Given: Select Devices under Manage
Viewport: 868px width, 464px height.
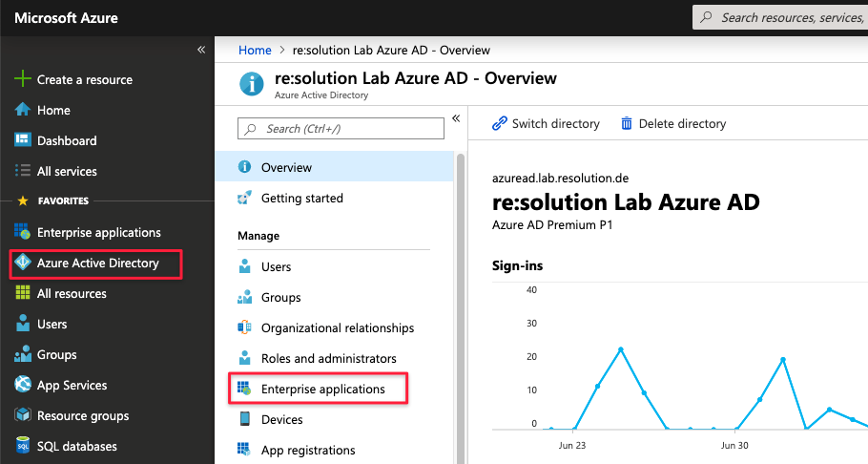Looking at the screenshot, I should coord(334,419).
